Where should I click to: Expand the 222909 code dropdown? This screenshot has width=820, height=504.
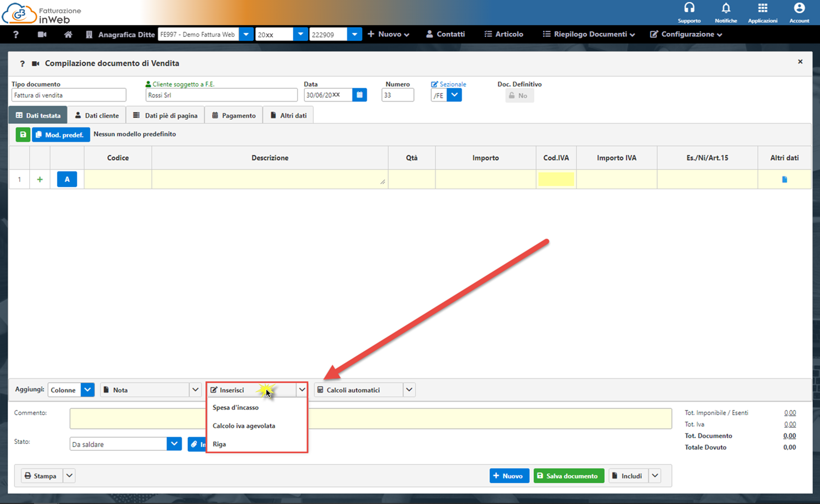pos(355,35)
